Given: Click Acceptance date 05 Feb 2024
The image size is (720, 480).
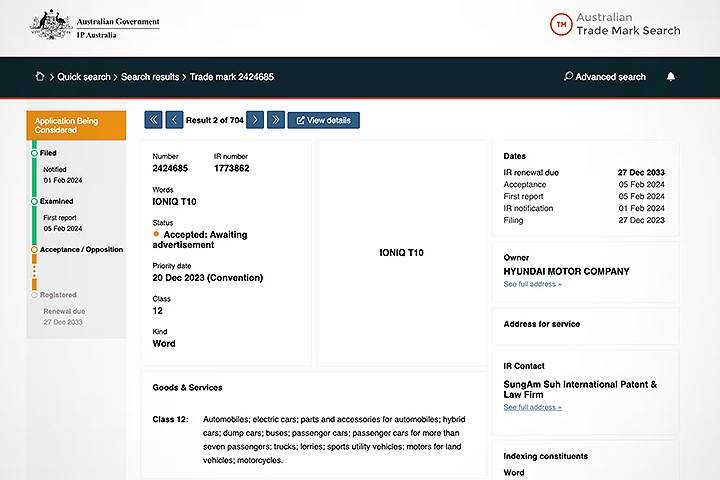Looking at the screenshot, I should [641, 185].
